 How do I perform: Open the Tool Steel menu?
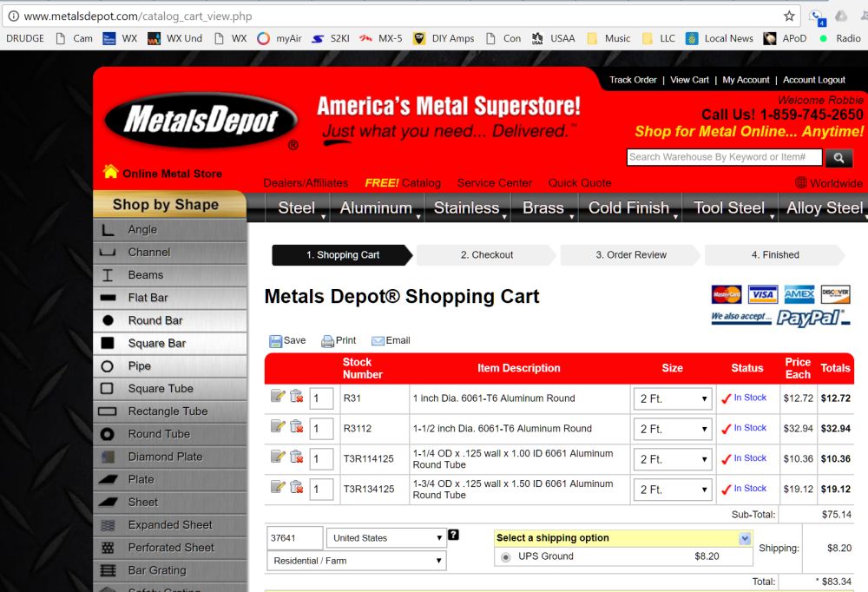[730, 207]
